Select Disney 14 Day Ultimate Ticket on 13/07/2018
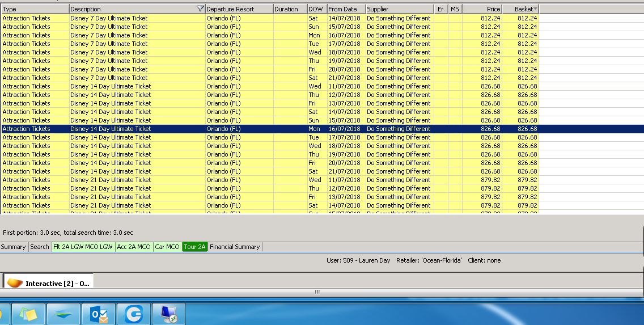The width and height of the screenshot is (644, 325). 270,103
